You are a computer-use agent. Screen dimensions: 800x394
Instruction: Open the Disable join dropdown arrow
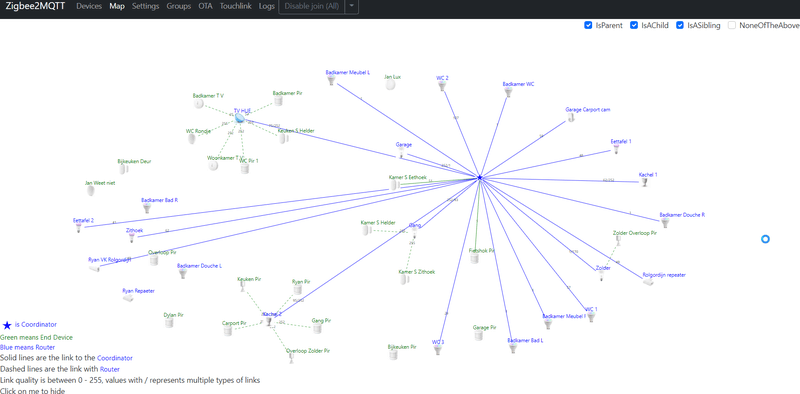tap(352, 7)
